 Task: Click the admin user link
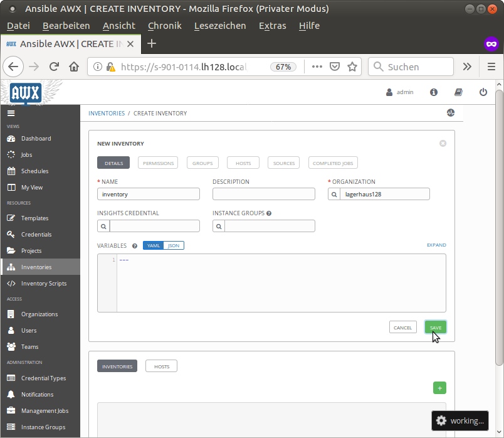pos(399,92)
